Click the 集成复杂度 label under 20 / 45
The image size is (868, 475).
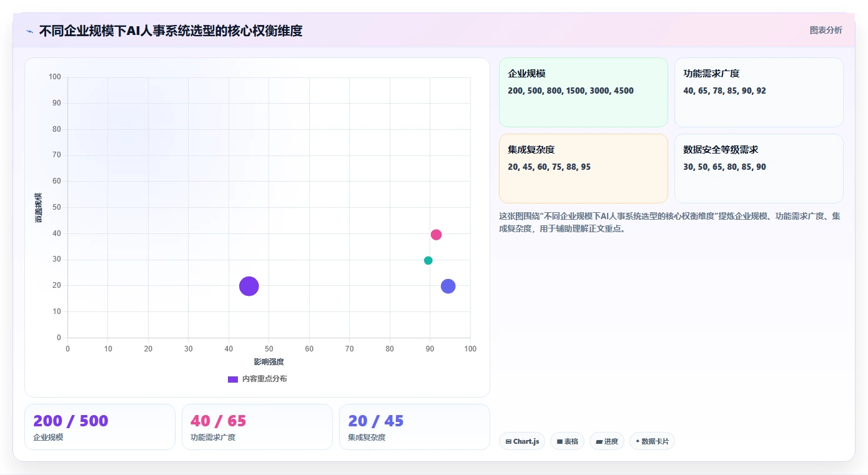367,438
